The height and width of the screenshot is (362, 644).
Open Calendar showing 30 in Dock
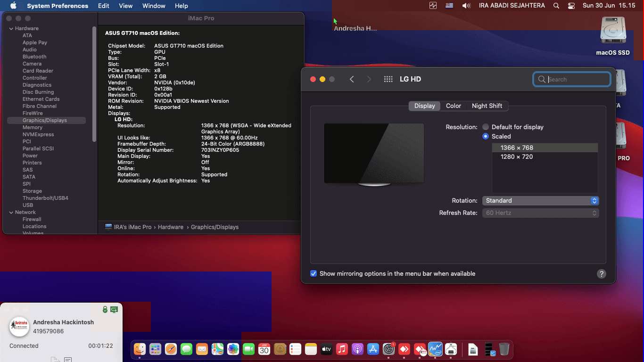[264, 349]
